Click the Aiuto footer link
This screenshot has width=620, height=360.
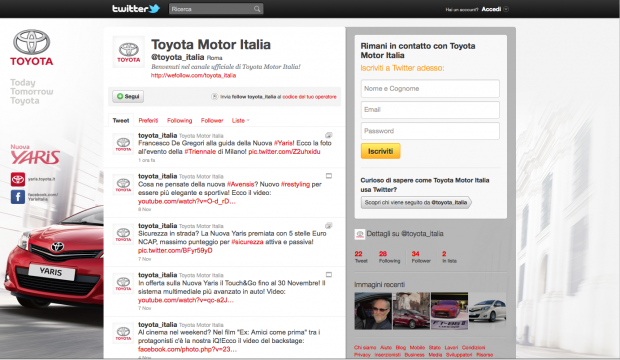pyautogui.click(x=386, y=348)
